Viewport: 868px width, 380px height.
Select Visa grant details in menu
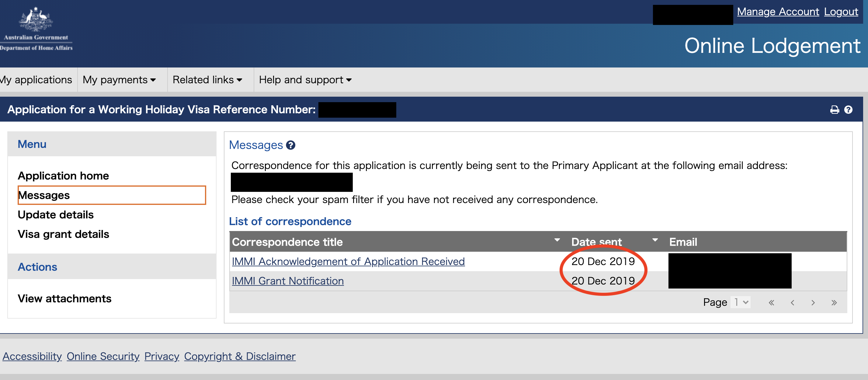click(63, 234)
